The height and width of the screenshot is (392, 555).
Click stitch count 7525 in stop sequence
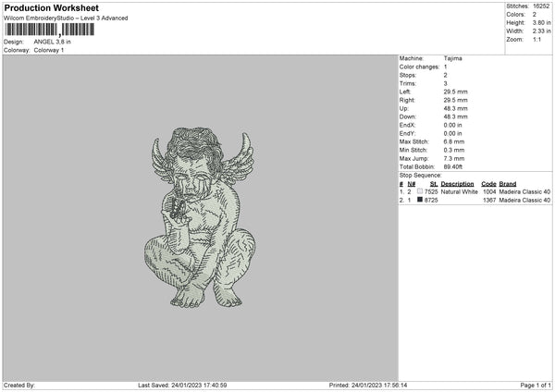click(x=431, y=192)
